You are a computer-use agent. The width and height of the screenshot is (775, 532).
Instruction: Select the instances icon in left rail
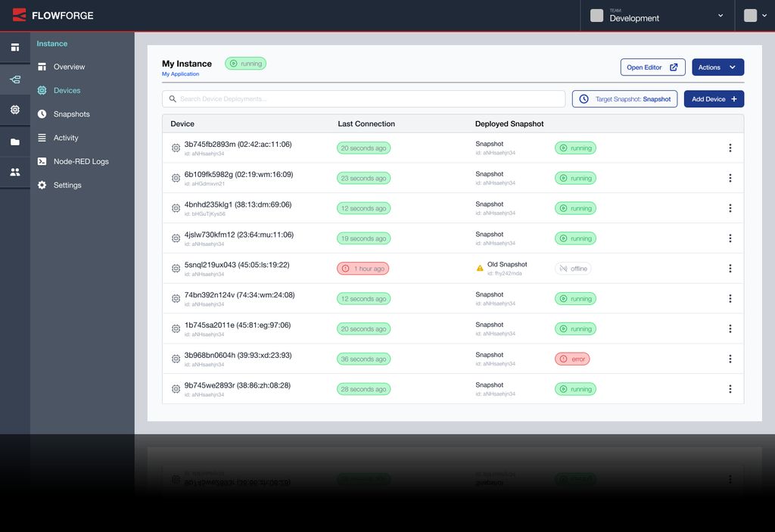tap(15, 79)
